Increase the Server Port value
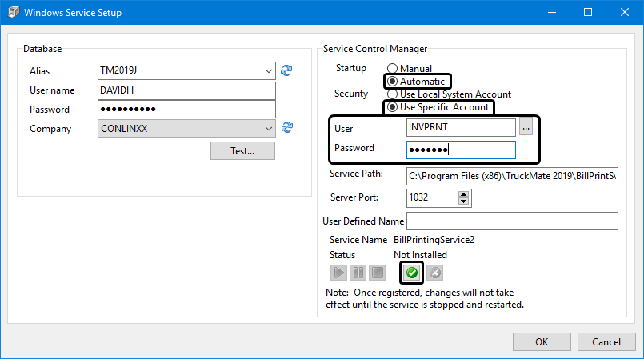Image resolution: width=644 pixels, height=359 pixels. [x=465, y=193]
